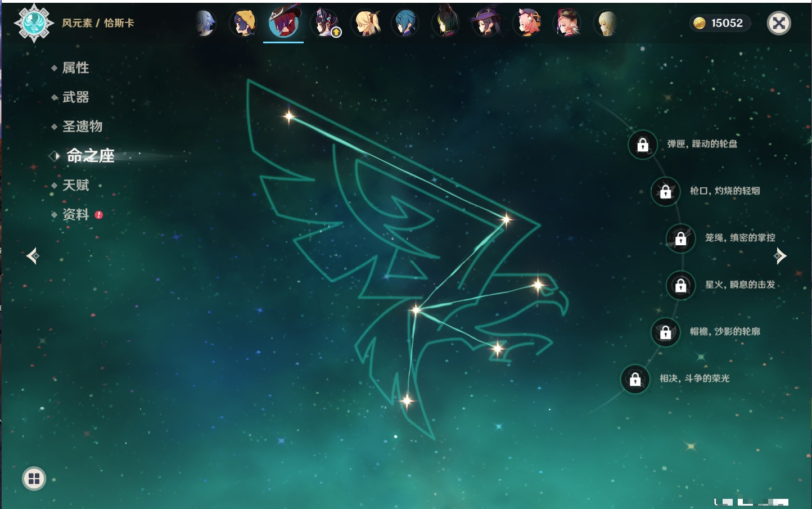The width and height of the screenshot is (812, 509).
Task: Click the lock icon for 弹匣, 躁动的轮盘
Action: point(643,145)
